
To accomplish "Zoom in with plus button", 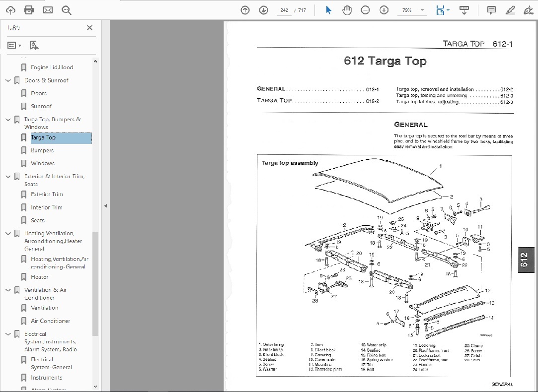I will coord(384,10).
